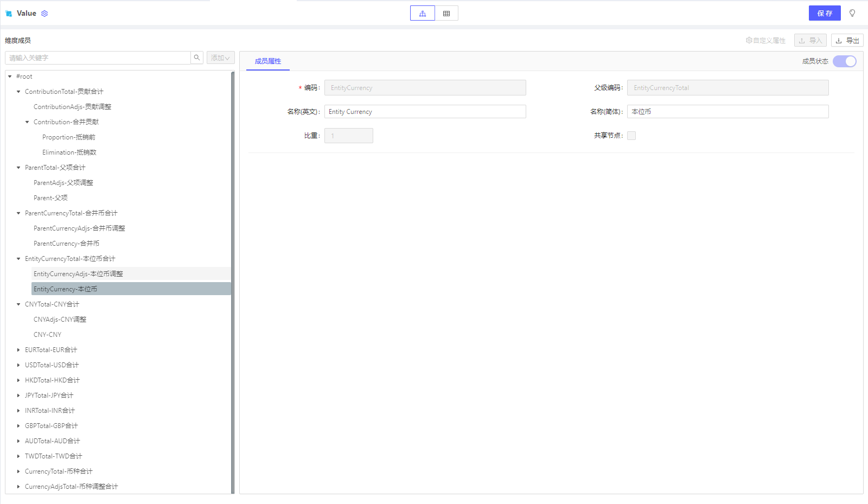Click the search magnifier icon
This screenshot has height=504, width=868.
point(197,58)
